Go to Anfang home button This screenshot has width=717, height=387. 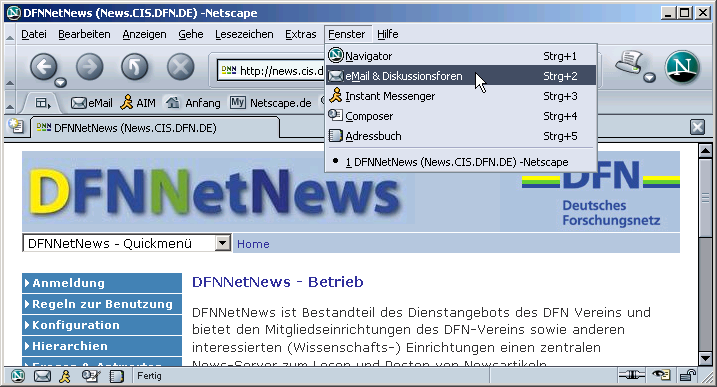click(x=193, y=103)
